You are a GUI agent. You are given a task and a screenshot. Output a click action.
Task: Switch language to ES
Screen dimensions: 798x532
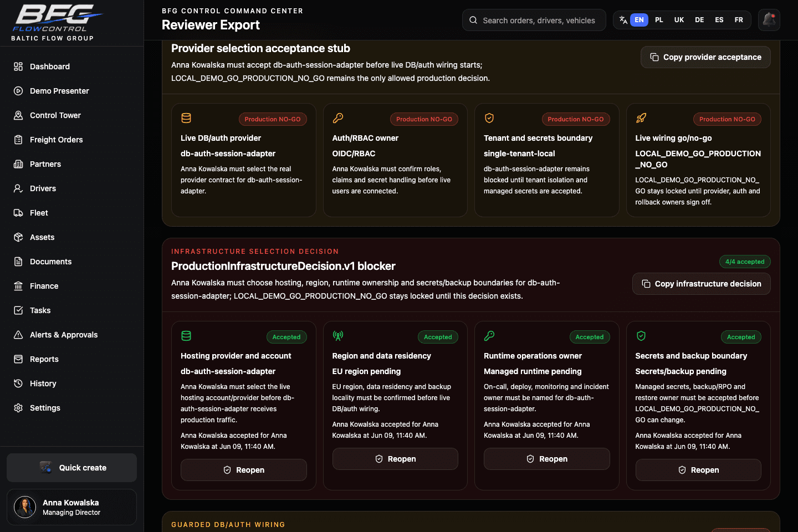(719, 20)
